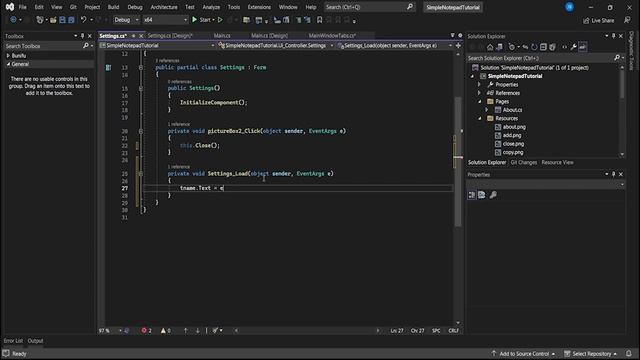The height and width of the screenshot is (360, 640).
Task: Collapse the General toolbox group
Action: 8,64
